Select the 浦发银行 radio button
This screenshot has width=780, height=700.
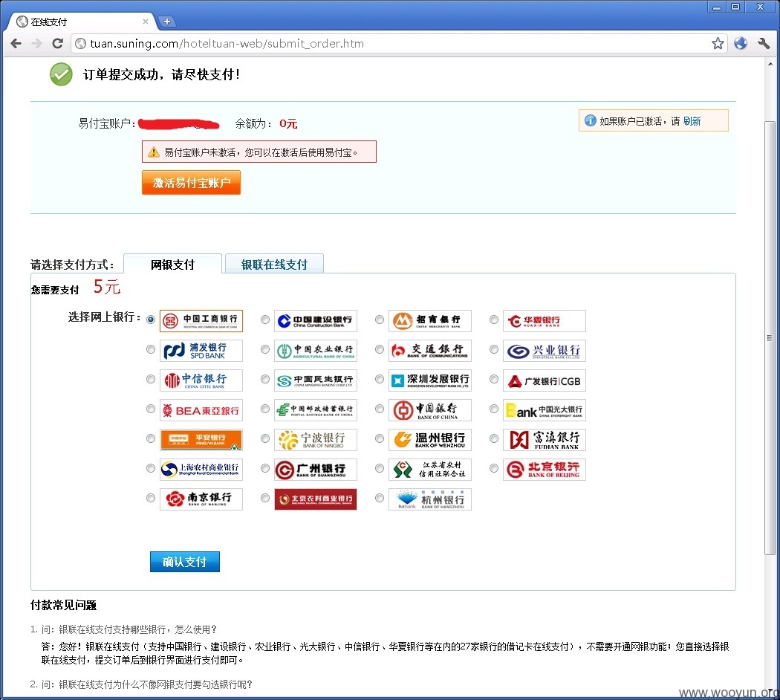(151, 349)
